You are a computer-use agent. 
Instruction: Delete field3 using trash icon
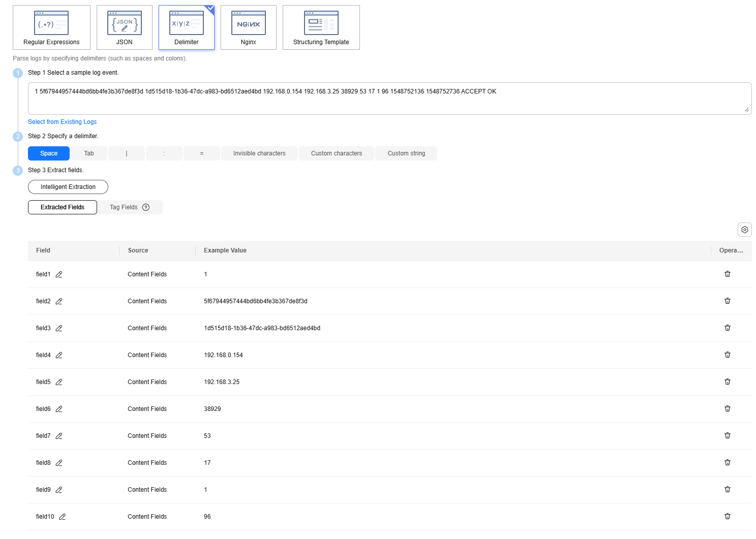[727, 328]
